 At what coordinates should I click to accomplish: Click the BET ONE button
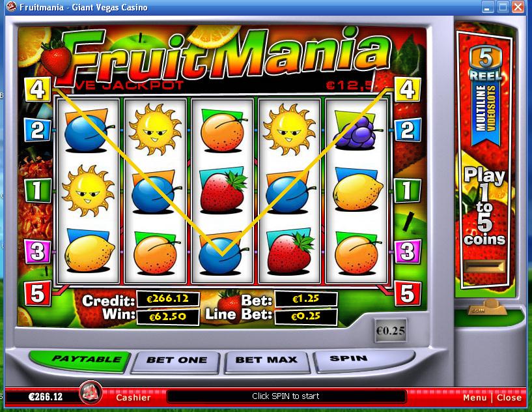pos(176,362)
